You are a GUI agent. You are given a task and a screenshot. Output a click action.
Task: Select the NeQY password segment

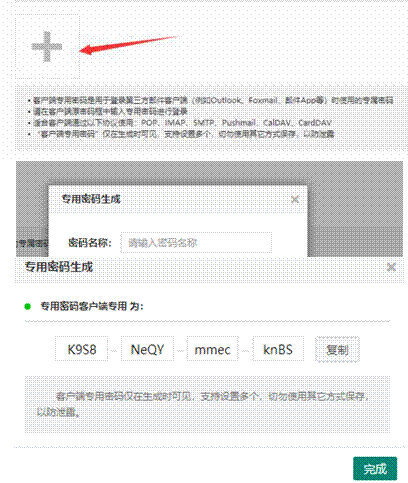pyautogui.click(x=147, y=349)
